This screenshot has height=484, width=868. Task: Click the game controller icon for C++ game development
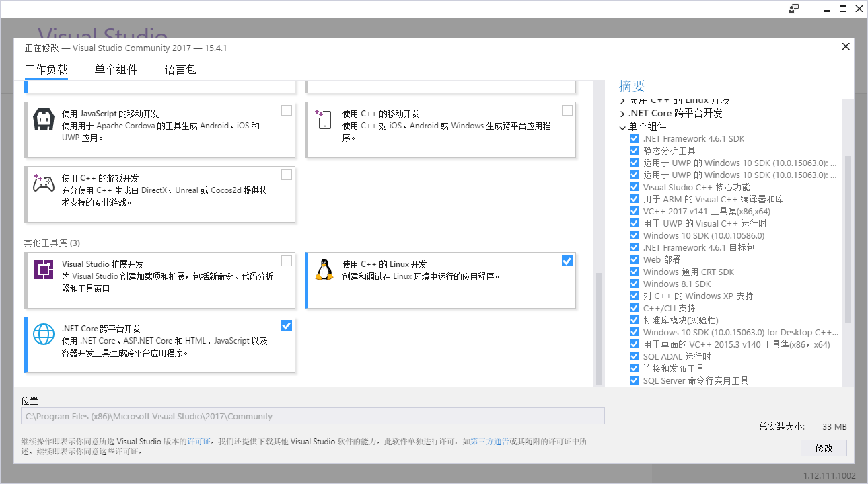pos(44,184)
